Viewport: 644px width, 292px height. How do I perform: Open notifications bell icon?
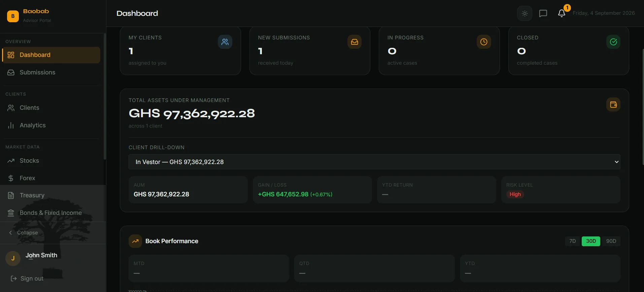pyautogui.click(x=562, y=13)
